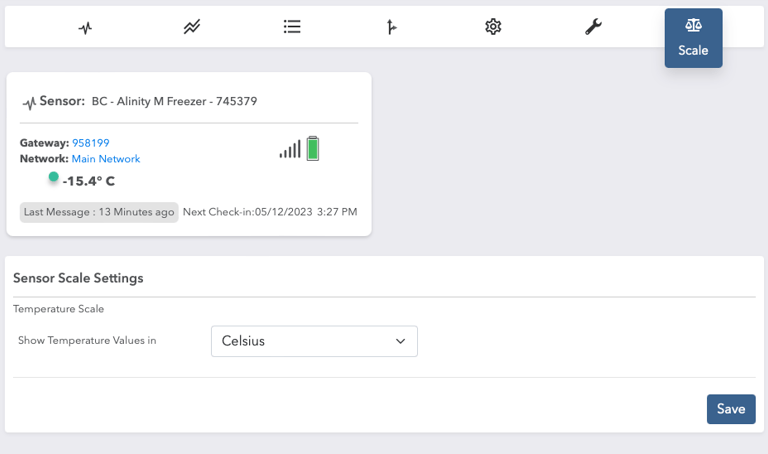Image resolution: width=768 pixels, height=454 pixels.
Task: Open the signpost actions icon
Action: pyautogui.click(x=391, y=27)
